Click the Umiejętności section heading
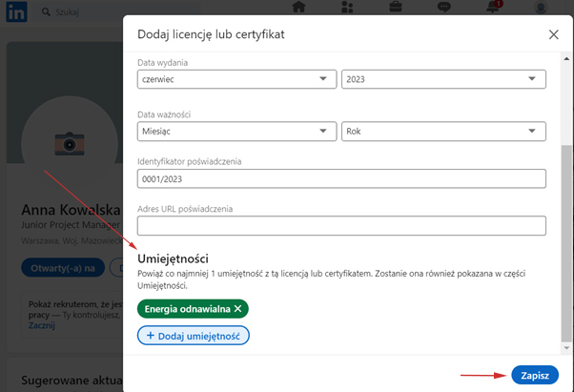574x392 pixels. [x=173, y=258]
